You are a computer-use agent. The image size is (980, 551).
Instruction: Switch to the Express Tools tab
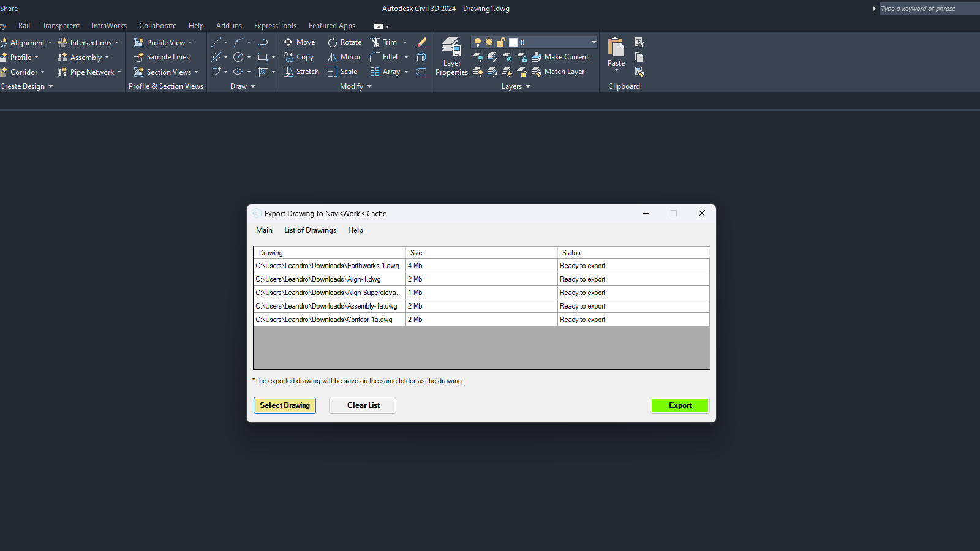pyautogui.click(x=275, y=26)
